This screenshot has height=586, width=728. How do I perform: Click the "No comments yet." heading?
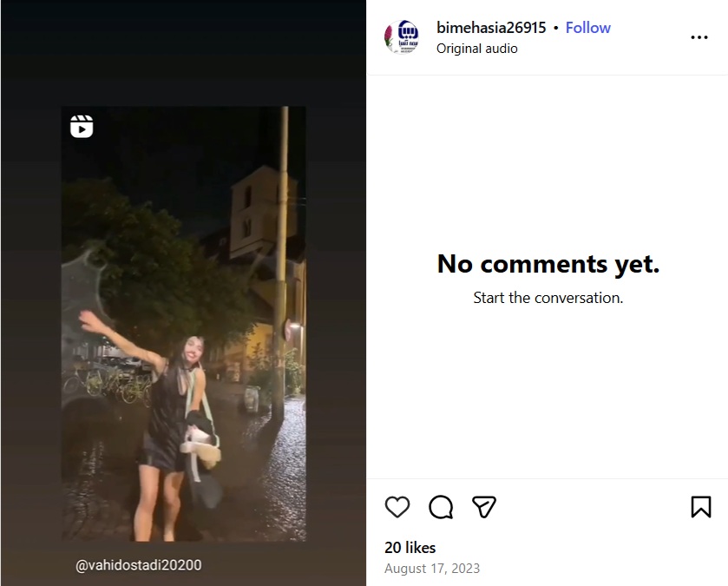tap(548, 264)
